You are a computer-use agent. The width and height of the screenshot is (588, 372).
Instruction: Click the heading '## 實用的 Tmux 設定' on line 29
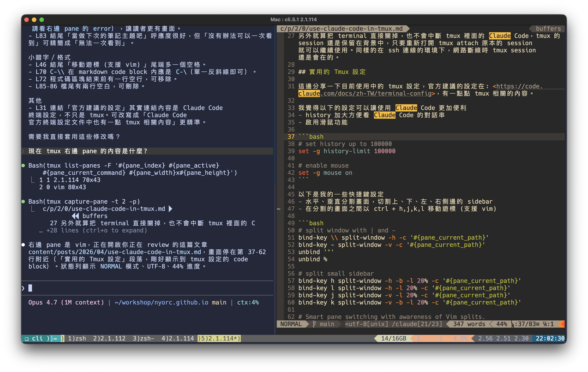pos(332,72)
